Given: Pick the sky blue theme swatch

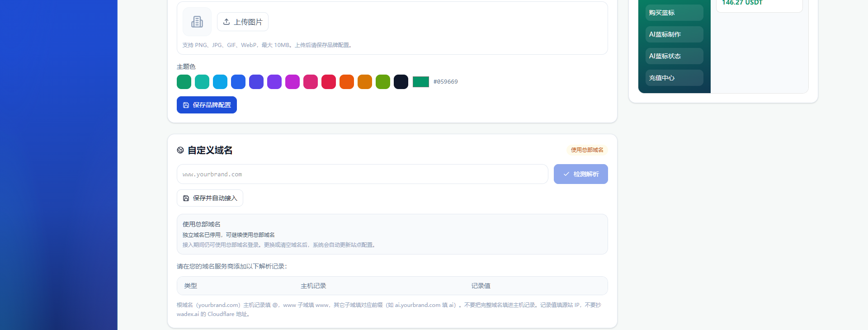Looking at the screenshot, I should 220,82.
